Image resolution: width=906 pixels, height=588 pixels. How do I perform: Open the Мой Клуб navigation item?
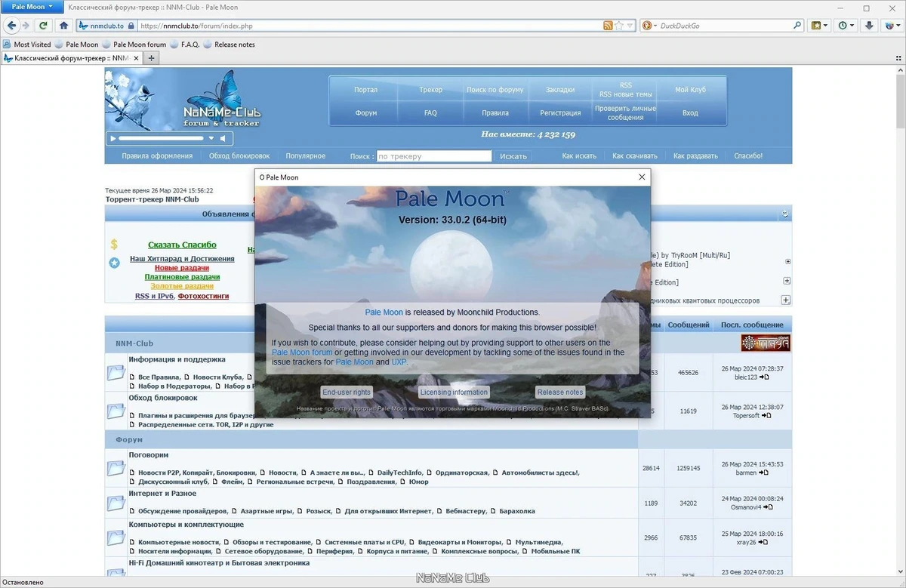pos(690,90)
